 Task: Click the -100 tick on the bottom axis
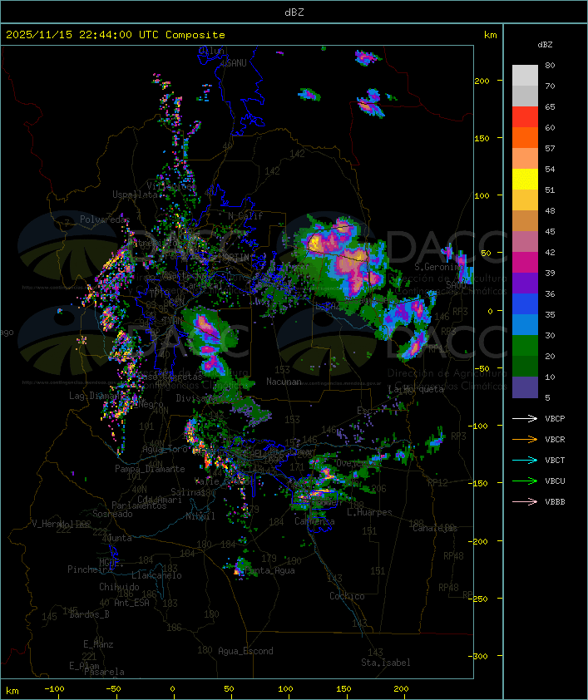point(54,689)
